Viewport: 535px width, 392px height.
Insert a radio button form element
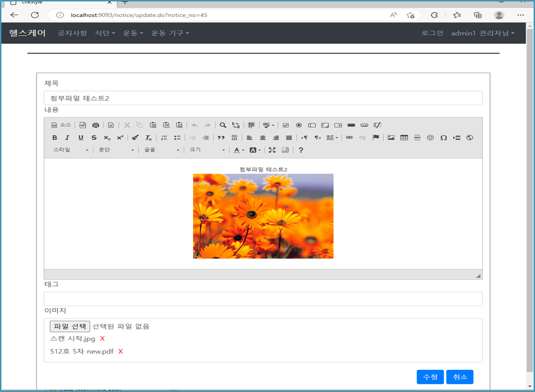[x=299, y=125]
